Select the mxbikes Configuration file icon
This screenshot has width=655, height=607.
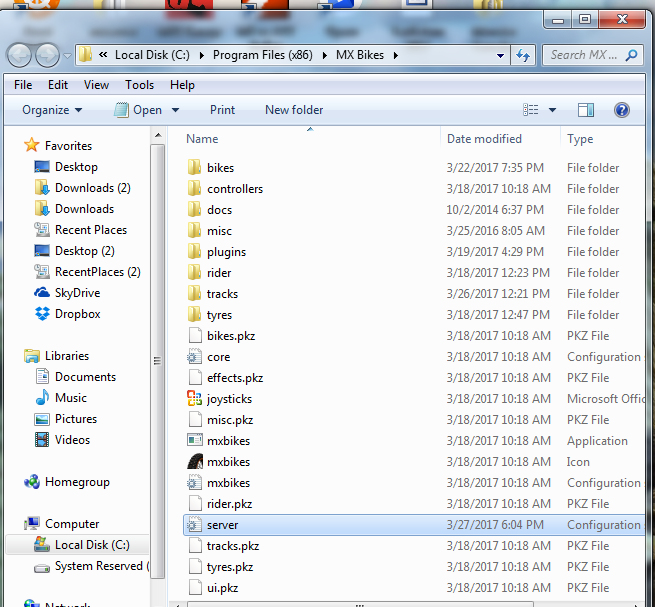[x=194, y=483]
